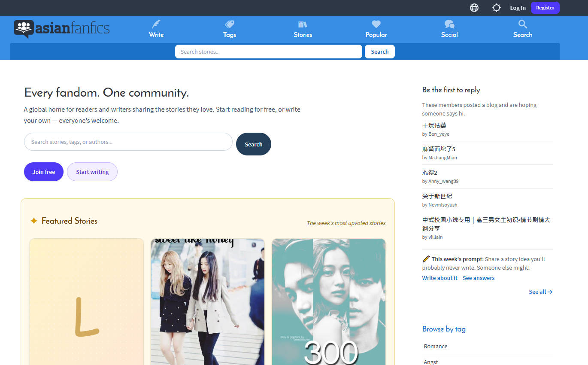Screen dimensions: 588x365
Task: Click the Tags label icon
Action: (230, 24)
